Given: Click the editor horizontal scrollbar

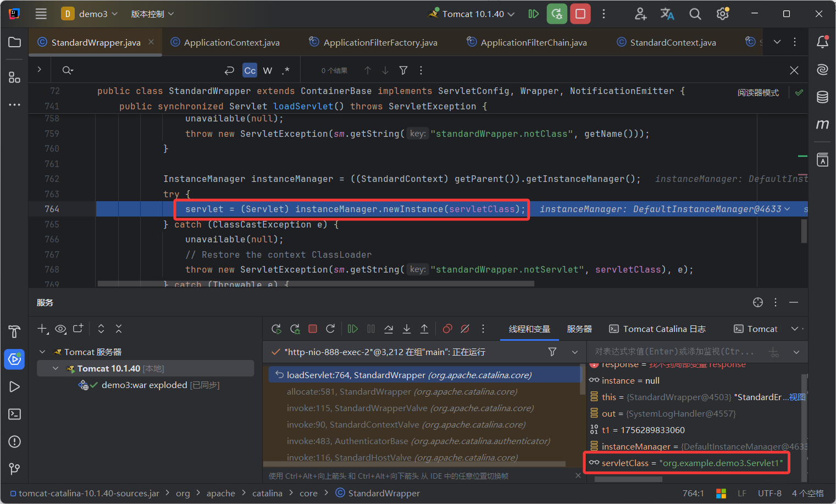Looking at the screenshot, I should [x=315, y=284].
